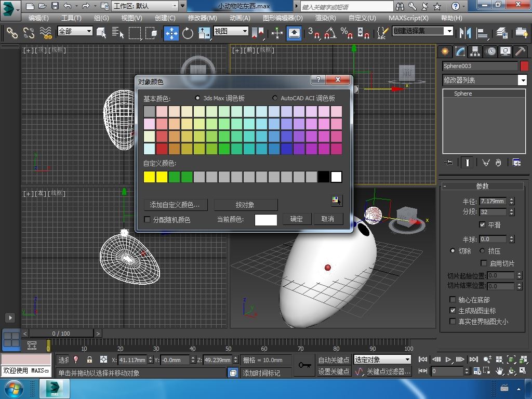
Task: Open the Layer Manager icon
Action: [502, 33]
